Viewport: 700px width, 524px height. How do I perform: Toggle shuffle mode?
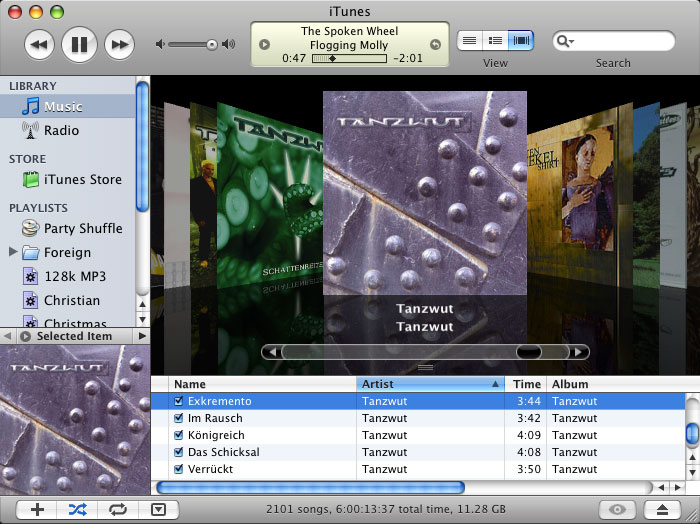pyautogui.click(x=77, y=509)
